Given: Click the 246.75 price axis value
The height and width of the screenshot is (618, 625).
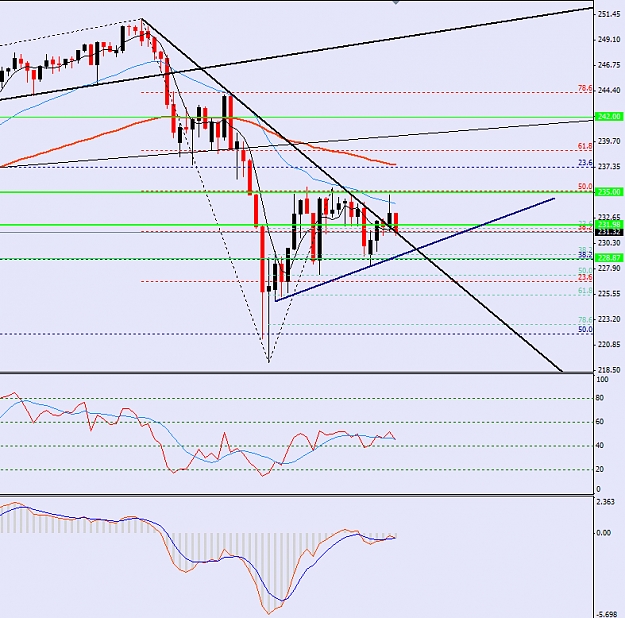Looking at the screenshot, I should (x=609, y=65).
